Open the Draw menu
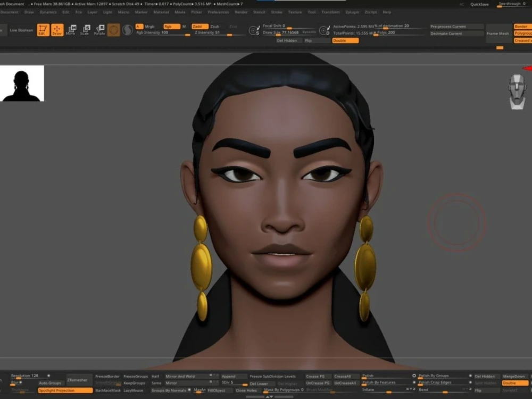This screenshot has width=532, height=399. 29,12
